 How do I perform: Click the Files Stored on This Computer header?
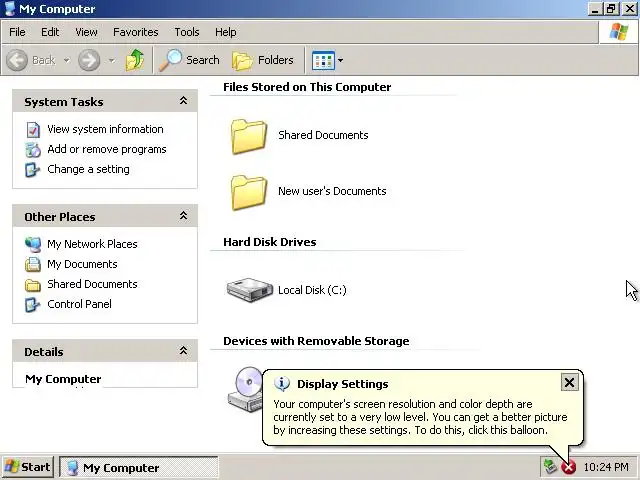tap(307, 87)
